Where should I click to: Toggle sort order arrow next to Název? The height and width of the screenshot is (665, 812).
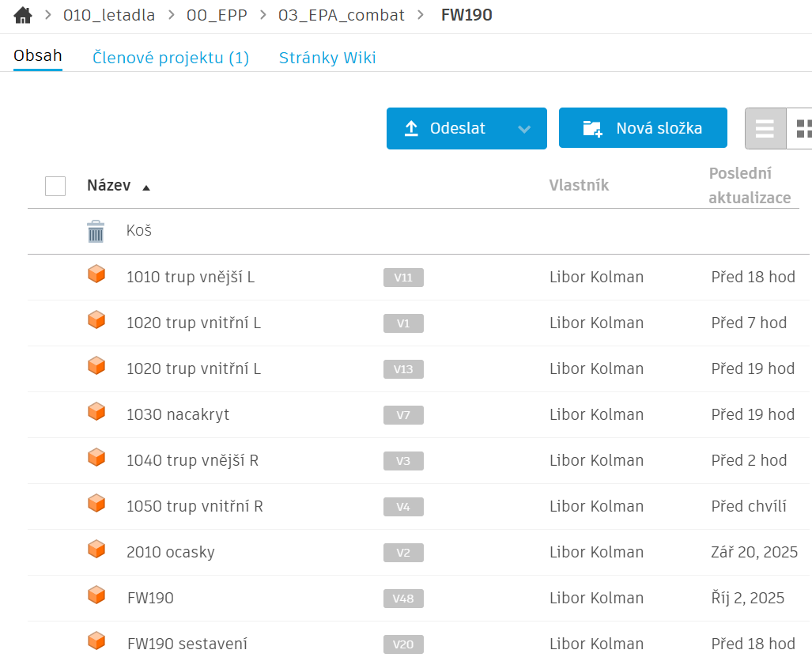pos(145,187)
